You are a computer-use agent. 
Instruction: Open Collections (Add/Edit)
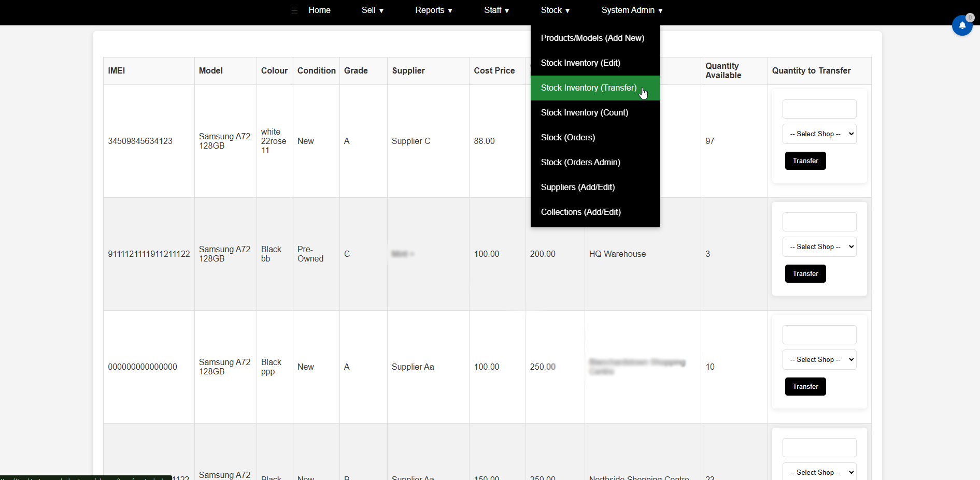[x=595, y=212]
